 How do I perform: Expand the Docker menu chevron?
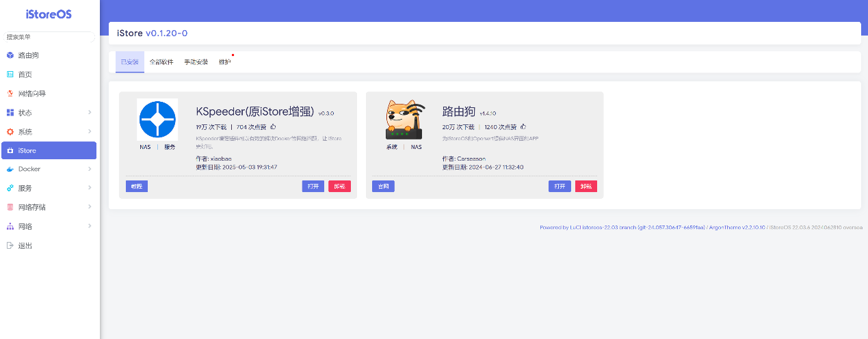point(90,169)
